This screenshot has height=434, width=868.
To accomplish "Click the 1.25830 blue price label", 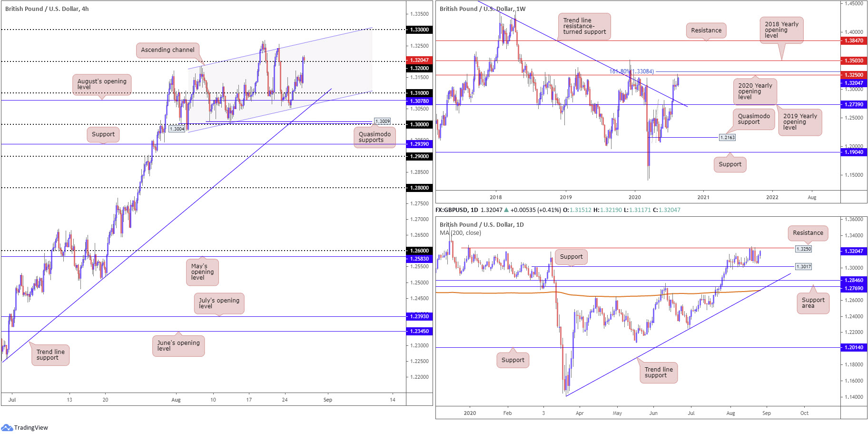I will tap(419, 259).
